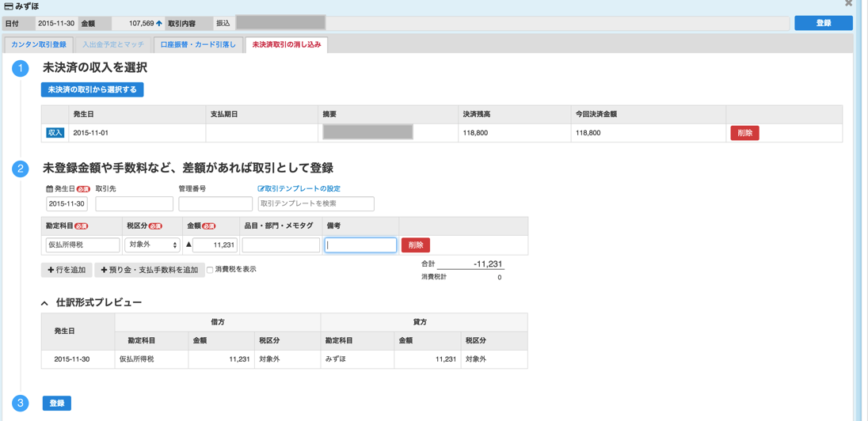Select the 口座振替・カード引落し tab
The image size is (868, 421).
pos(198,44)
